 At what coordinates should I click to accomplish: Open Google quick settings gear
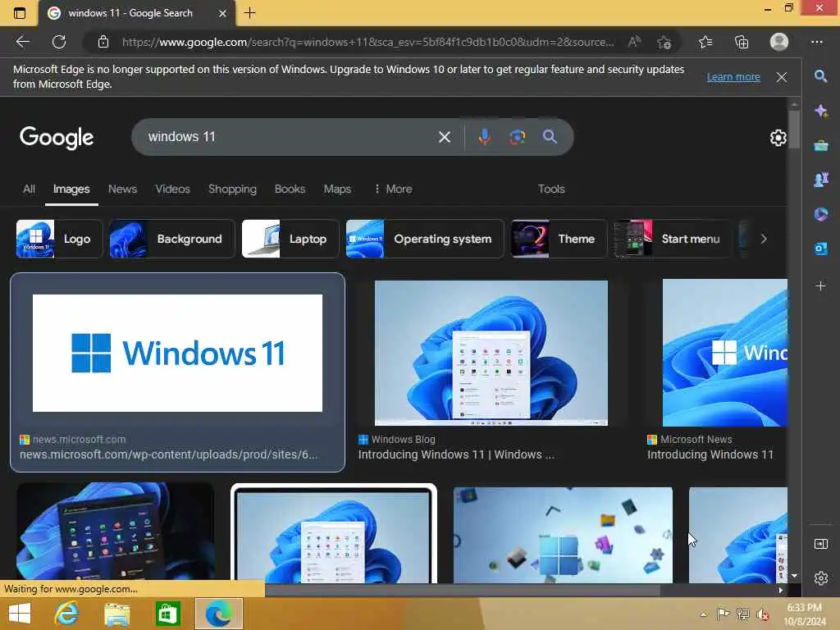[x=778, y=138]
